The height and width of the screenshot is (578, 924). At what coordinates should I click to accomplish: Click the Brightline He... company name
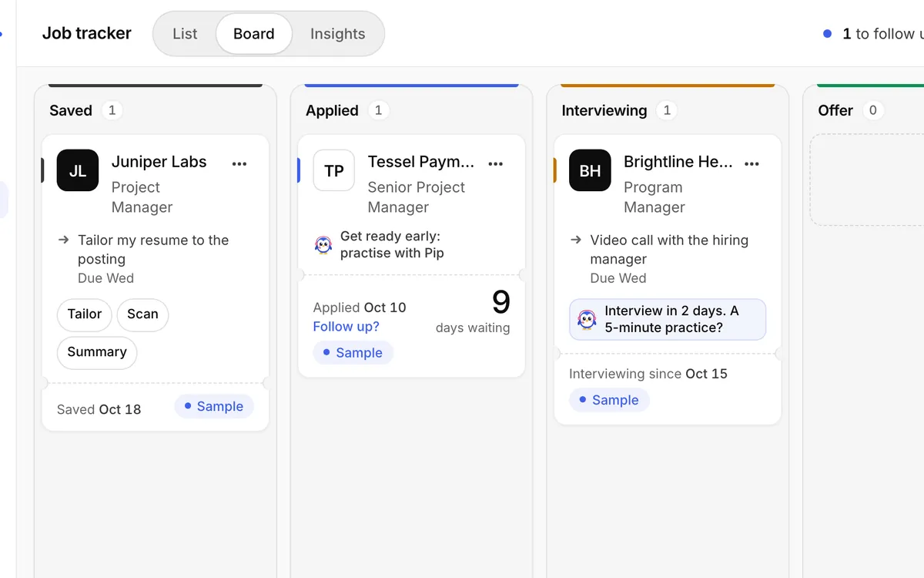click(x=678, y=162)
